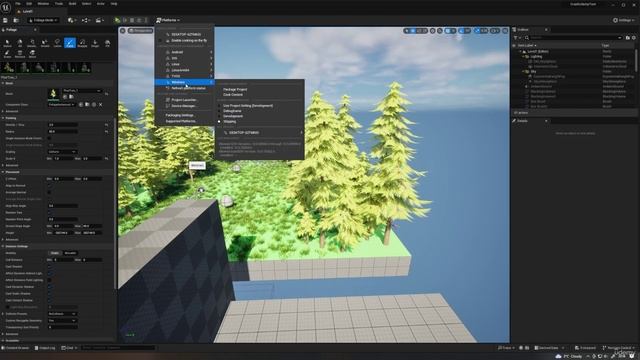This screenshot has height=360, width=640.
Task: Set Mobility to Static button
Action: (x=55, y=253)
